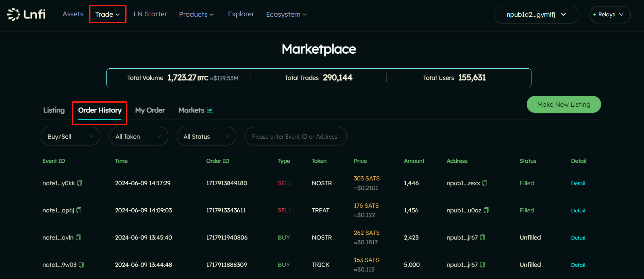Viewport: 644px width, 279px height.
Task: View Detail for order 1717913849180
Action: click(578, 183)
